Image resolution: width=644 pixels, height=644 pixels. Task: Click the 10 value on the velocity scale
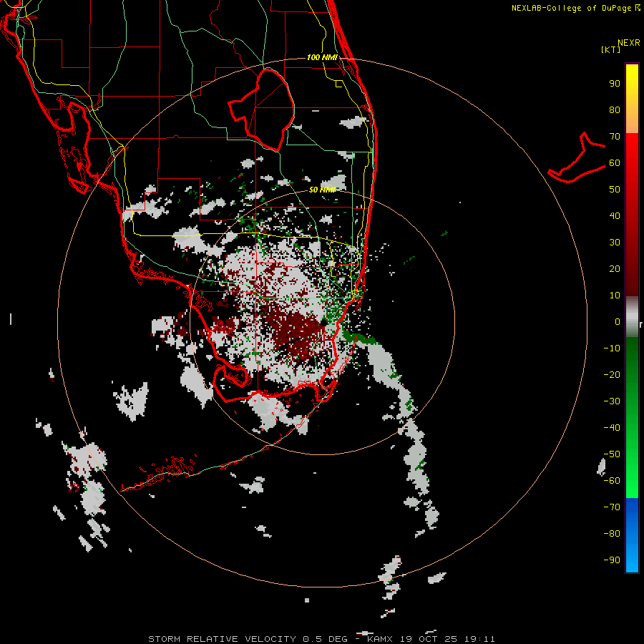coord(615,296)
